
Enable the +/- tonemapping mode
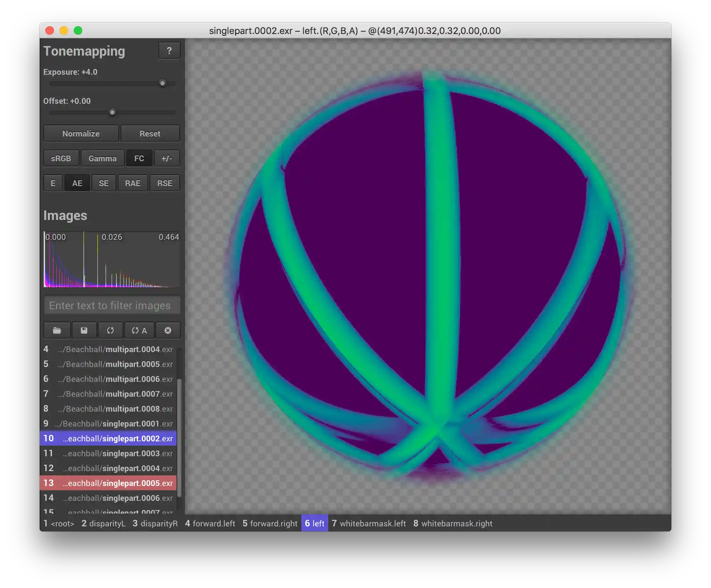pyautogui.click(x=166, y=158)
